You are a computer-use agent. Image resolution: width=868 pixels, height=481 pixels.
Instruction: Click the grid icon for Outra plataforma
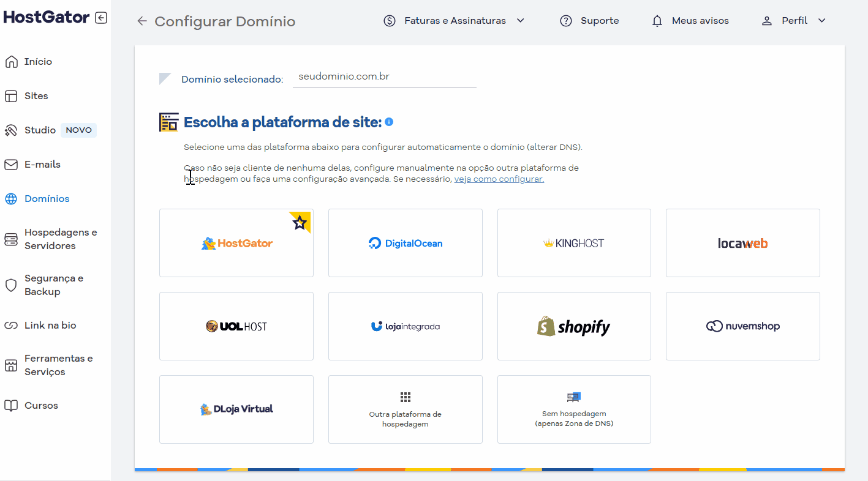coord(406,397)
